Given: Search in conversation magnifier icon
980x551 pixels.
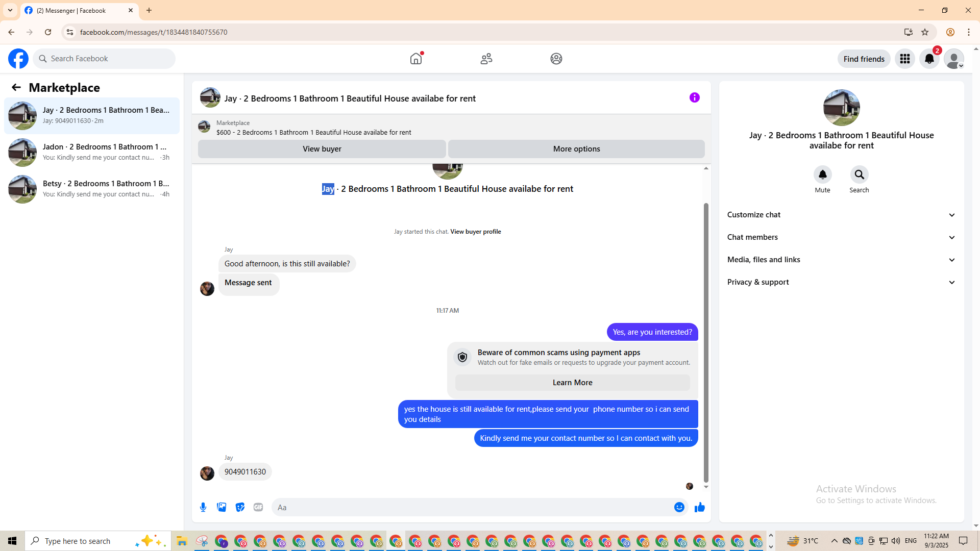Looking at the screenshot, I should pyautogui.click(x=859, y=174).
